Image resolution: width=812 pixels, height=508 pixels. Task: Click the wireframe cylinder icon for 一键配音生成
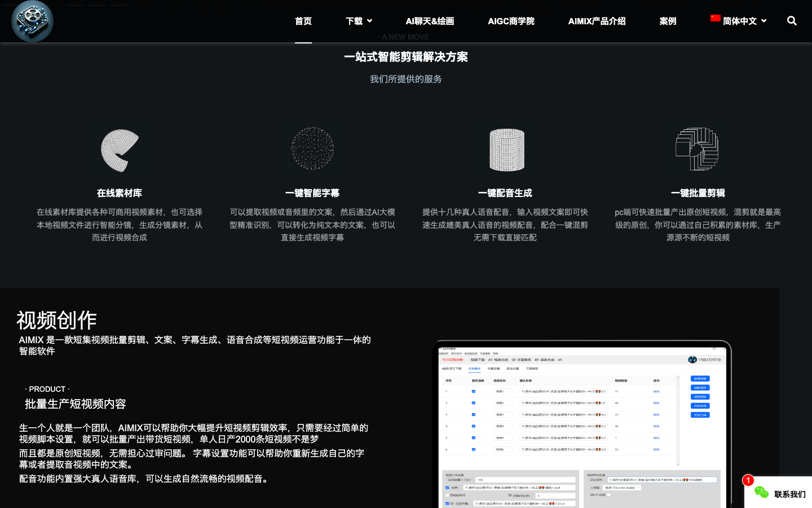point(506,150)
